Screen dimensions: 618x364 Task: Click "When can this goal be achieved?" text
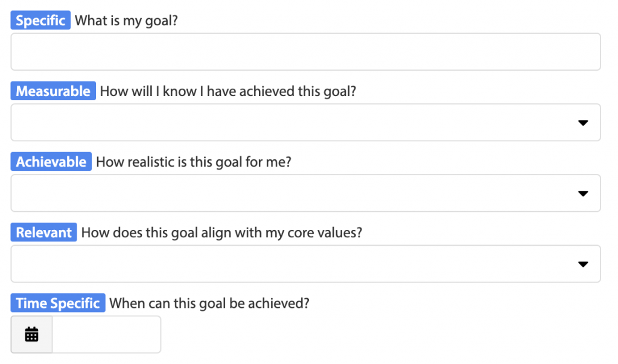209,303
